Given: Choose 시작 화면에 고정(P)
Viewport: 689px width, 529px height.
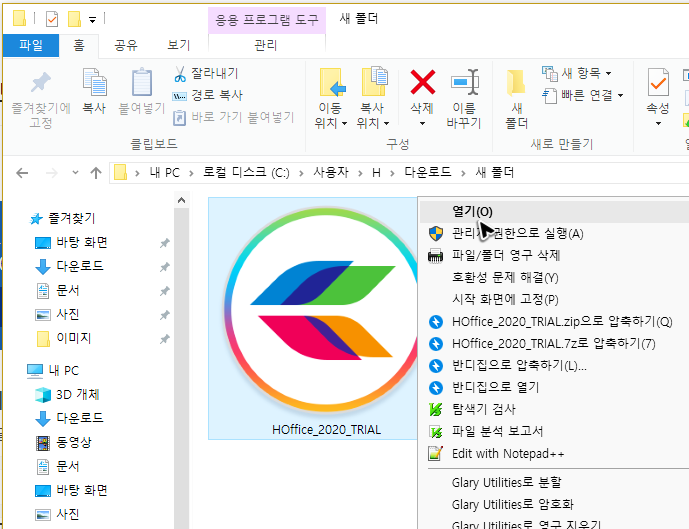Looking at the screenshot, I should (555, 300).
